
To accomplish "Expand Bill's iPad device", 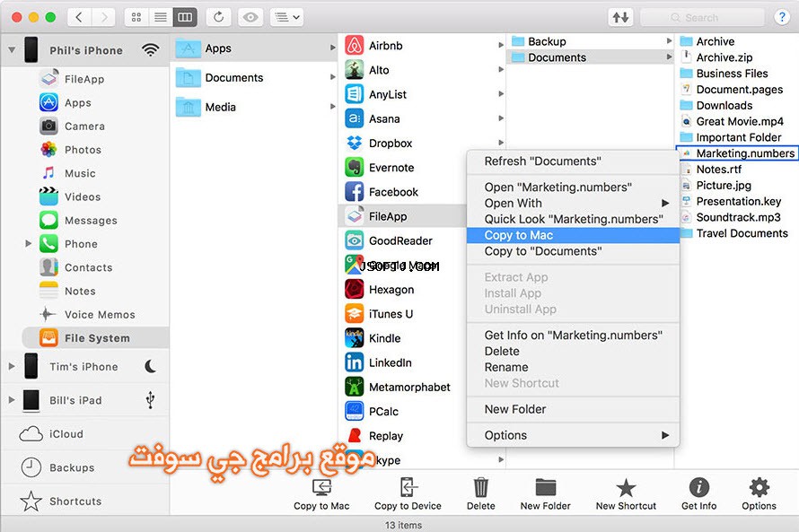I will [x=12, y=399].
